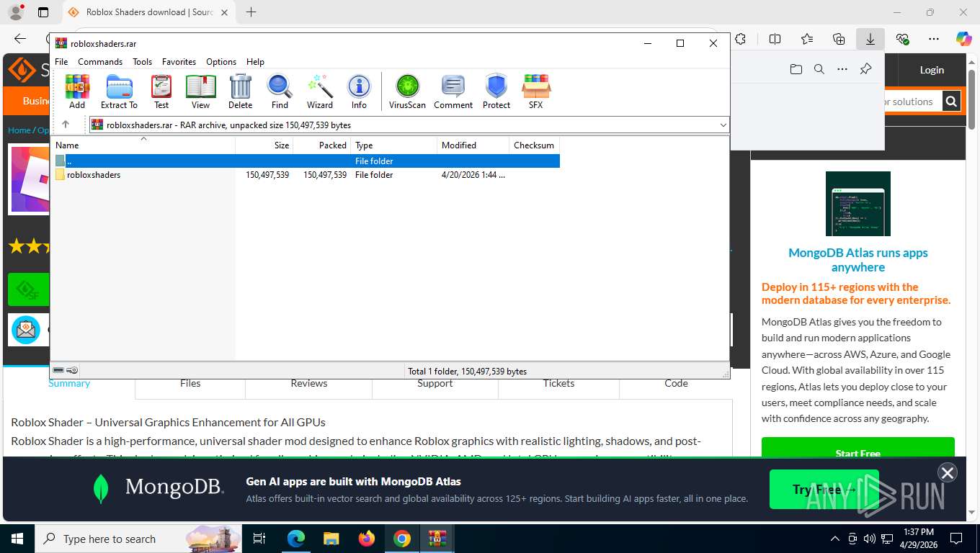Open the File menu
Viewport: 980px width, 553px height.
[x=61, y=62]
